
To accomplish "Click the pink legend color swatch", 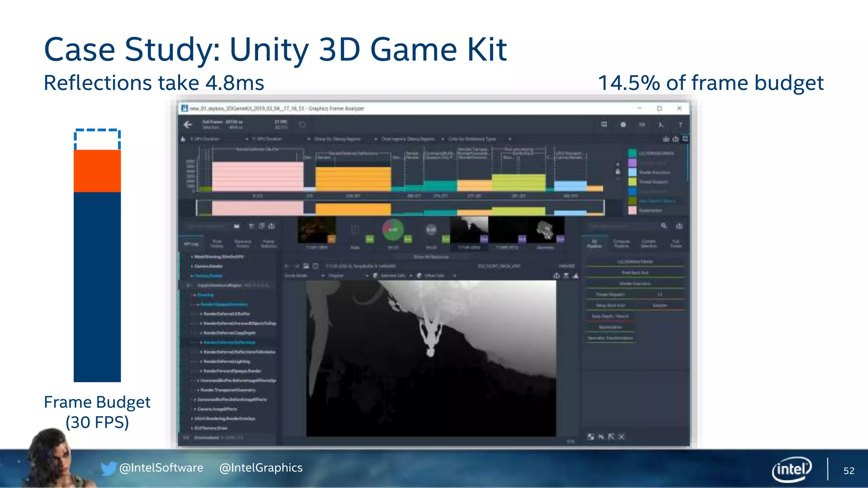I will (x=632, y=210).
